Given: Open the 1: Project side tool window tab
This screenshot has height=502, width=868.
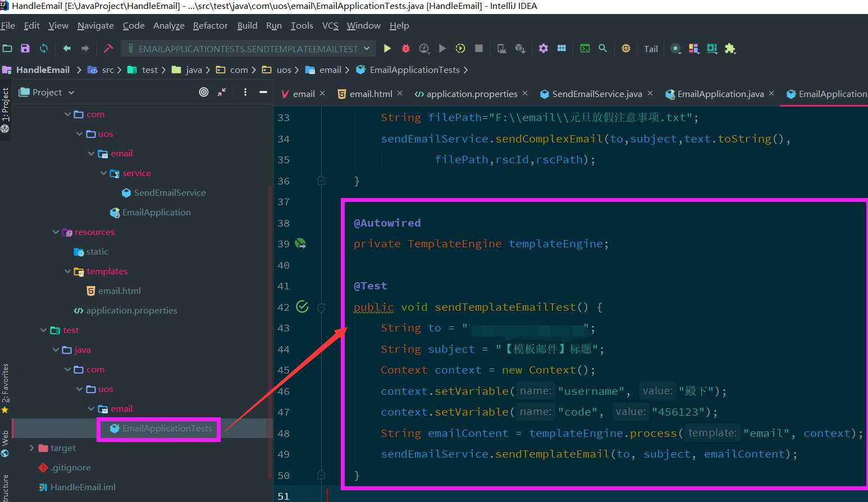Looking at the screenshot, I should click(5, 110).
